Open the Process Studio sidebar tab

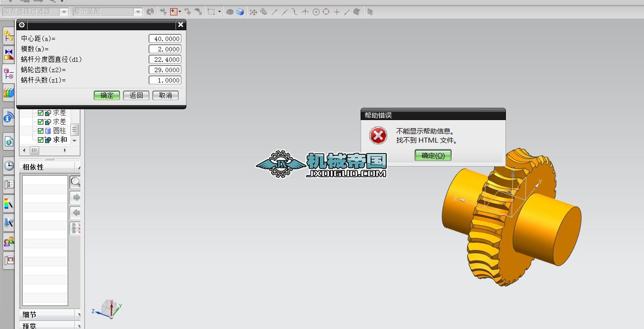click(x=9, y=185)
